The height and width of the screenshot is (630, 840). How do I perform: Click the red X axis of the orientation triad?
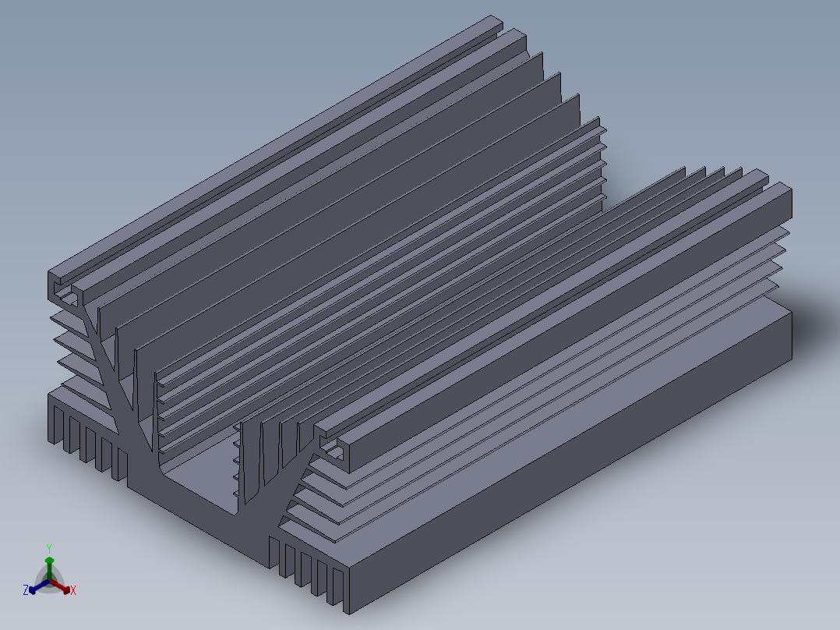pos(61,586)
